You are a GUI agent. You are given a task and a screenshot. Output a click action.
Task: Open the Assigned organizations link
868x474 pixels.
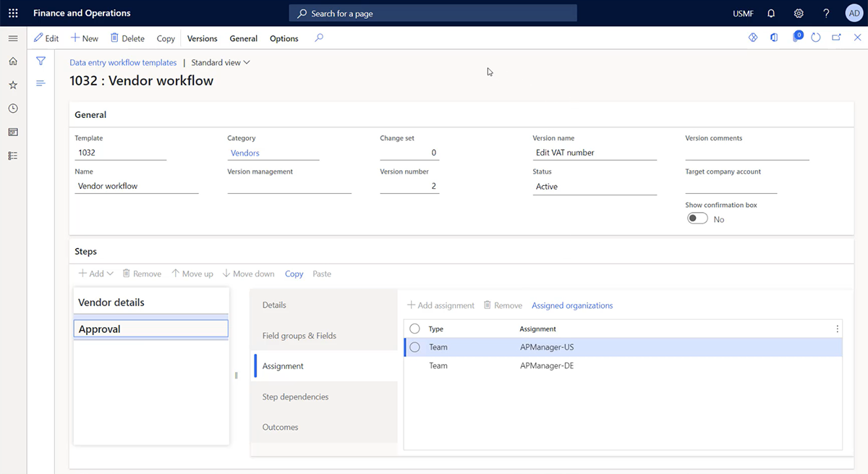(x=572, y=305)
